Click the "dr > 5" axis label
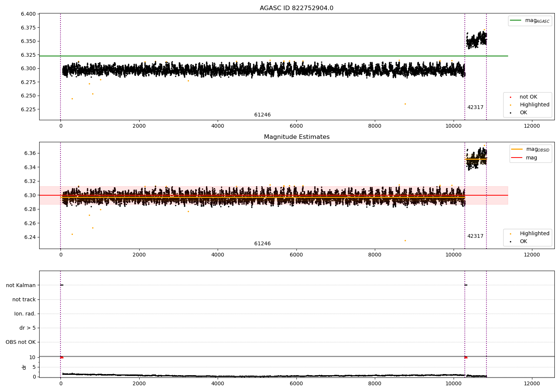The image size is (560, 392). tap(28, 328)
